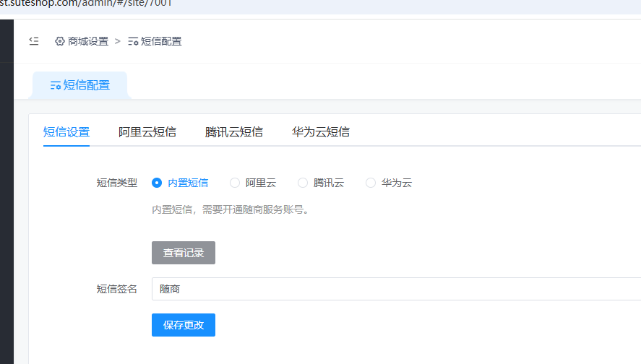
Task: Click the 保存更改 button
Action: (184, 325)
